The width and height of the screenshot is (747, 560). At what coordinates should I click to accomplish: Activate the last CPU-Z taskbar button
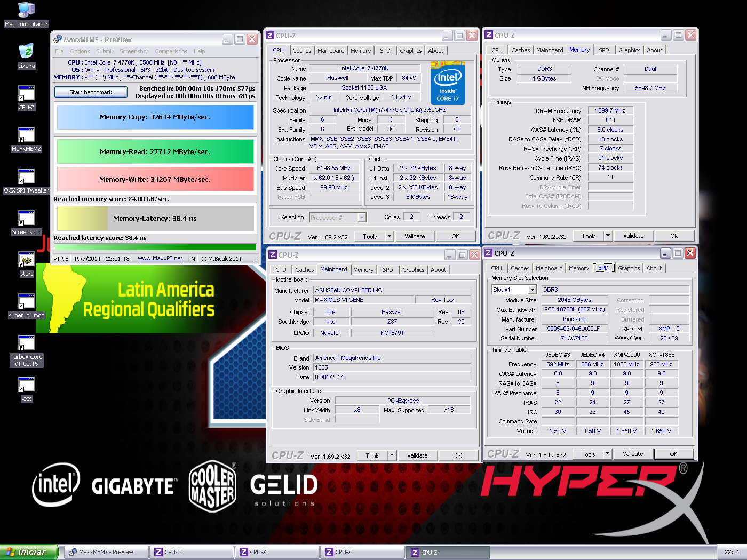pyautogui.click(x=448, y=552)
